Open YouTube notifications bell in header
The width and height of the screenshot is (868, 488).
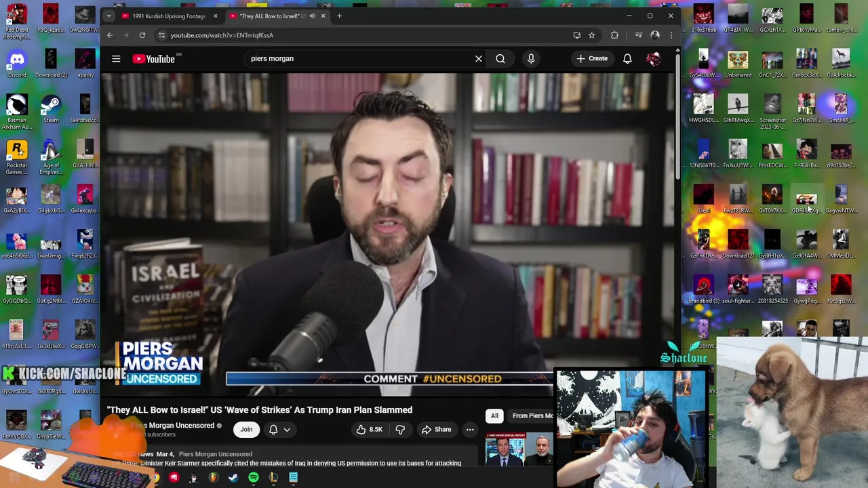(x=627, y=59)
